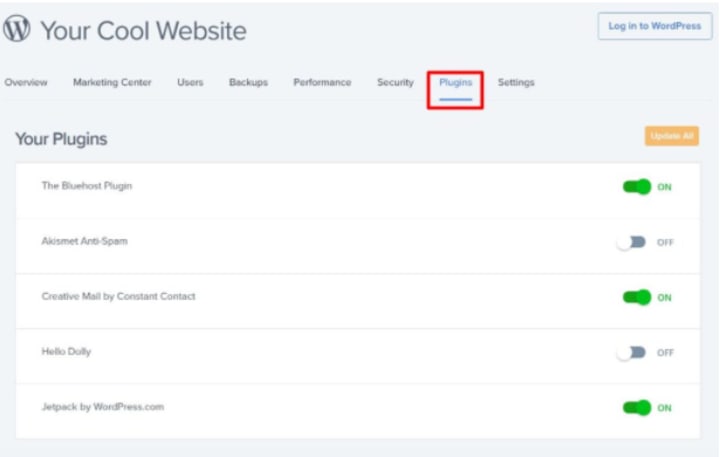Open the Performance tab

click(x=322, y=82)
